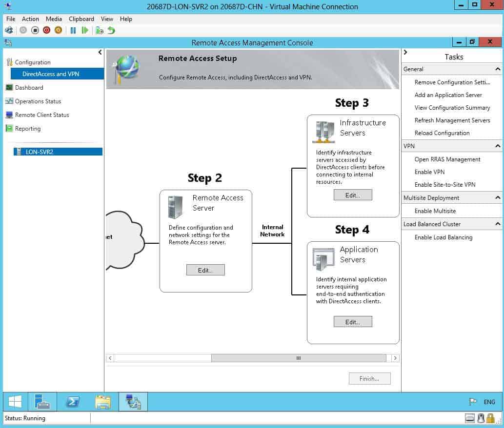Screen dimensions: 504x428
Task: Click the Start VM toolbar icon
Action: click(23, 30)
